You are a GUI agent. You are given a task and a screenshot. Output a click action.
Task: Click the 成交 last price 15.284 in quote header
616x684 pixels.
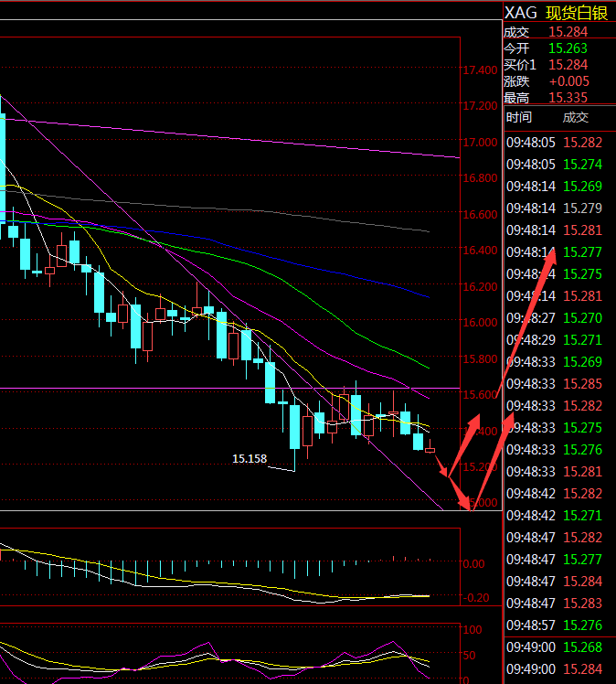568,32
